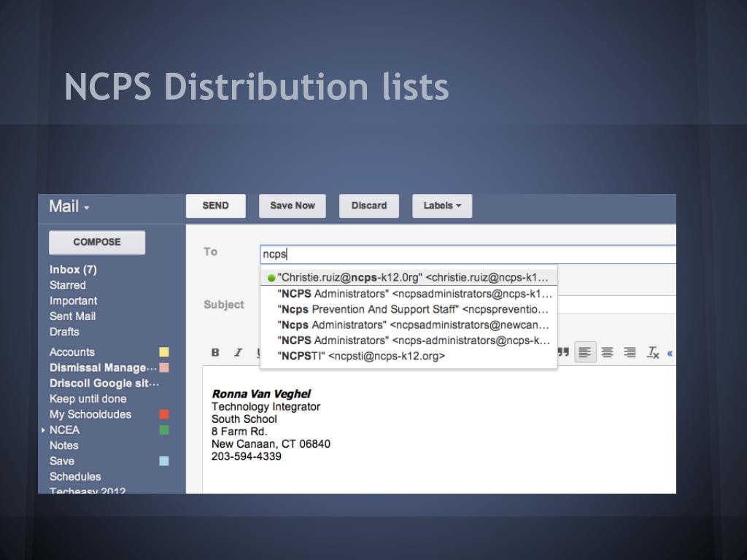Click the Ronna Van Veghel signature name
The image size is (747, 560).
[x=261, y=394]
